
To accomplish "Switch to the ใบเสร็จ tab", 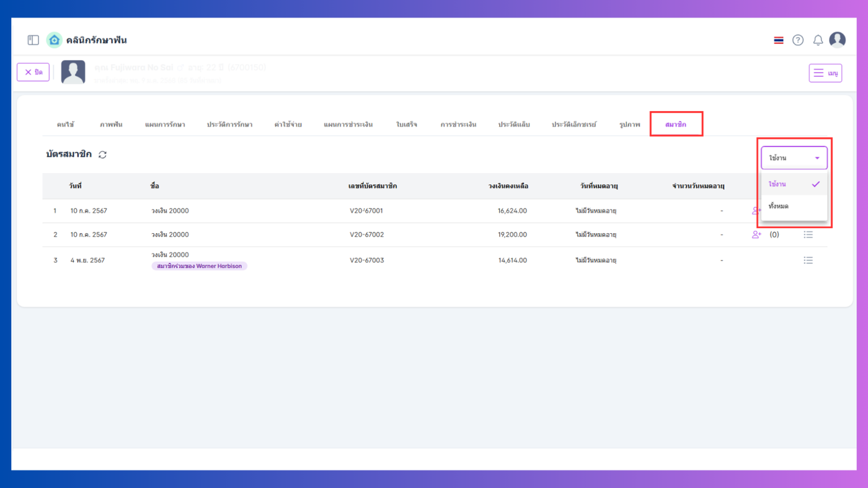I will pyautogui.click(x=407, y=125).
